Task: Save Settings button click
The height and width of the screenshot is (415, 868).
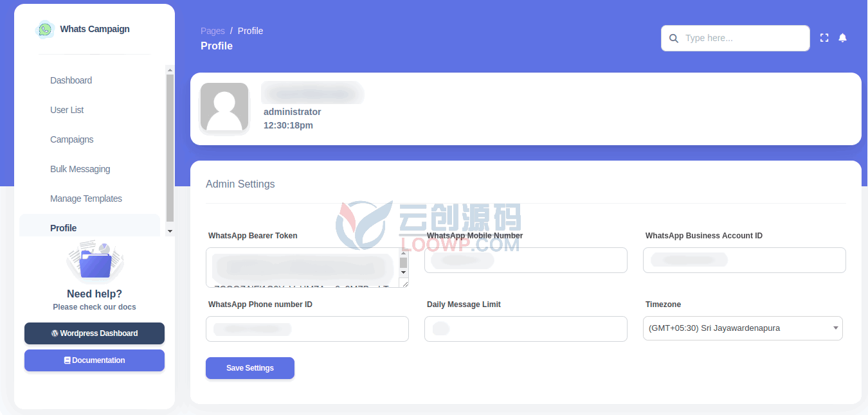Action: pyautogui.click(x=250, y=368)
